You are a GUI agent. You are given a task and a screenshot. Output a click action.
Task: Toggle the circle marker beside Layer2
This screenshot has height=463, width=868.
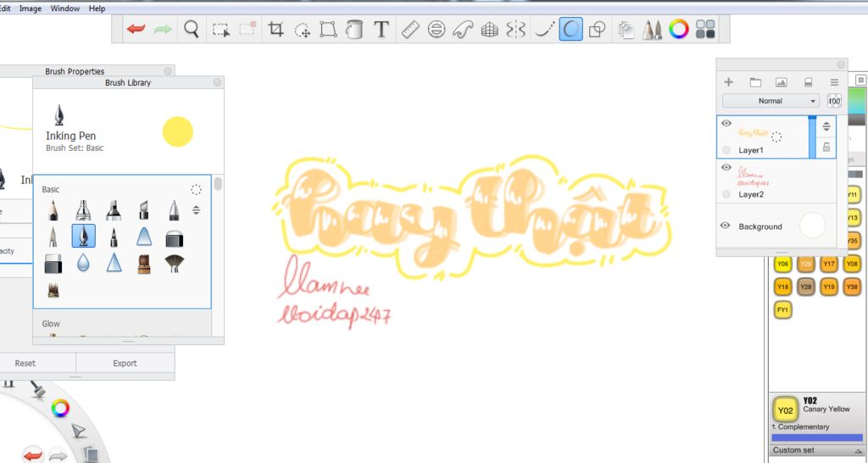pyautogui.click(x=726, y=194)
